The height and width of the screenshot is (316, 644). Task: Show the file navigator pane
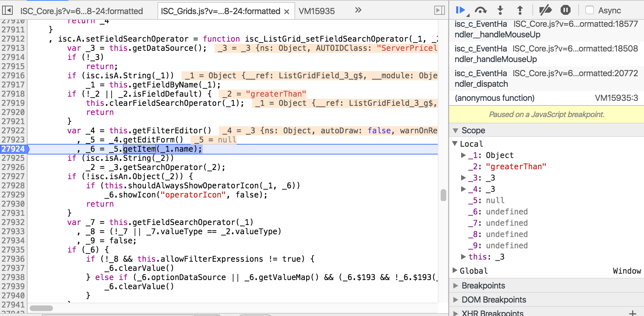tap(7, 11)
